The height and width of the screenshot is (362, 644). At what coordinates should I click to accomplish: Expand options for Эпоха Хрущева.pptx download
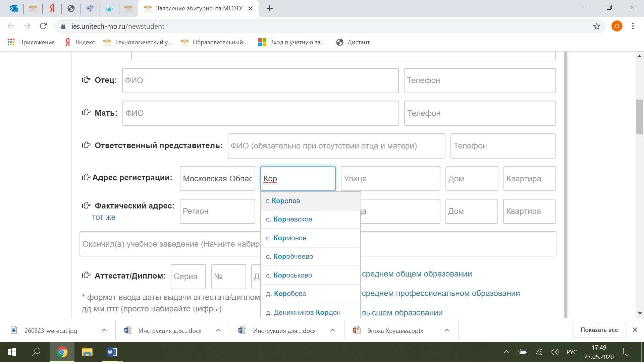pyautogui.click(x=446, y=330)
